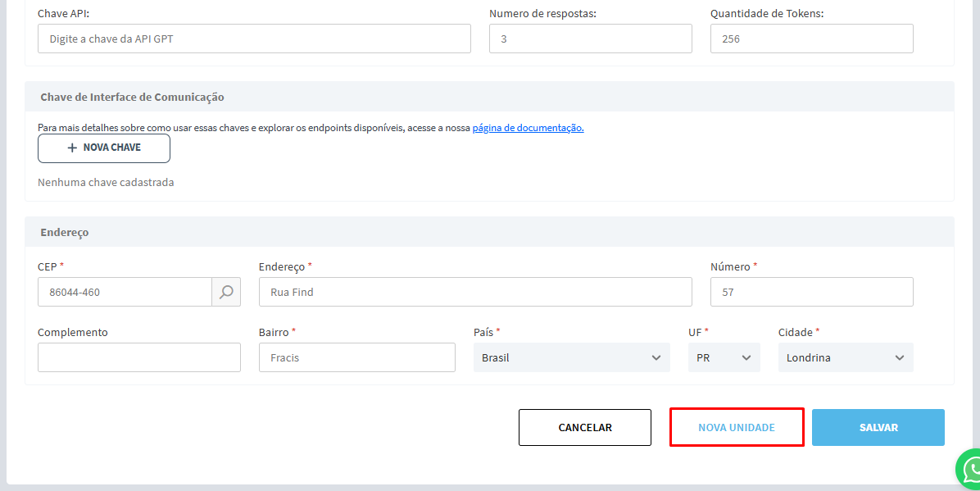Click the Endereço section header
Viewport: 980px width, 491px height.
click(x=65, y=232)
